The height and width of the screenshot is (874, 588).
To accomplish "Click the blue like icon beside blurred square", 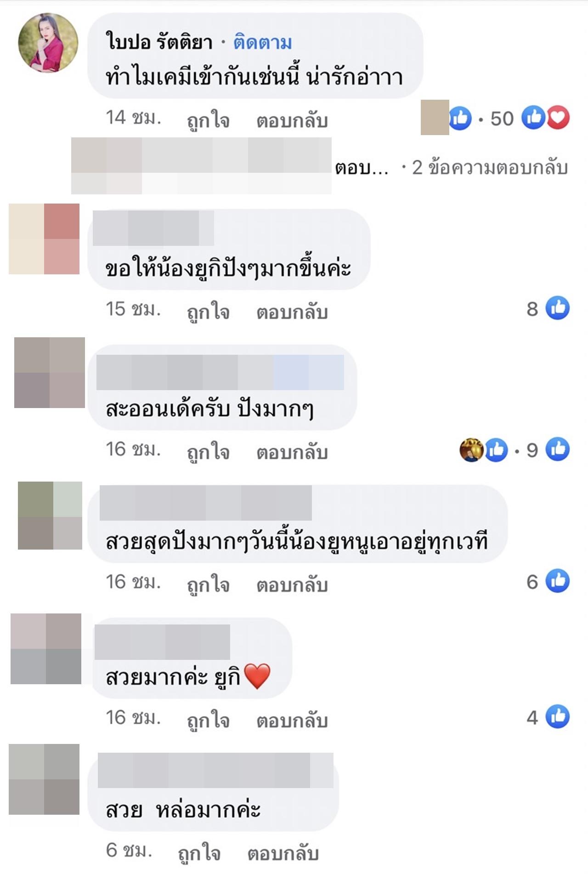I will point(460,118).
